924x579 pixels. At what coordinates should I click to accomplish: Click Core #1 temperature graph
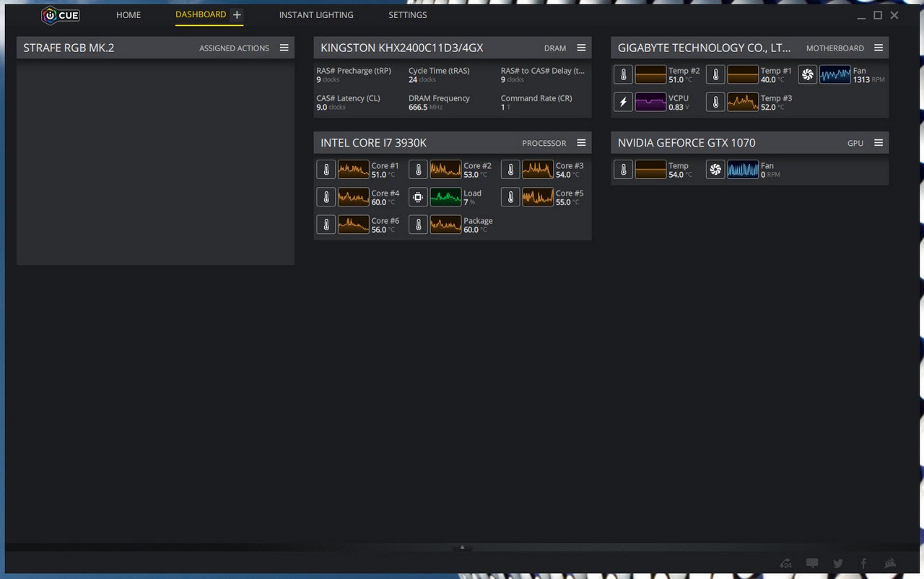pyautogui.click(x=354, y=170)
